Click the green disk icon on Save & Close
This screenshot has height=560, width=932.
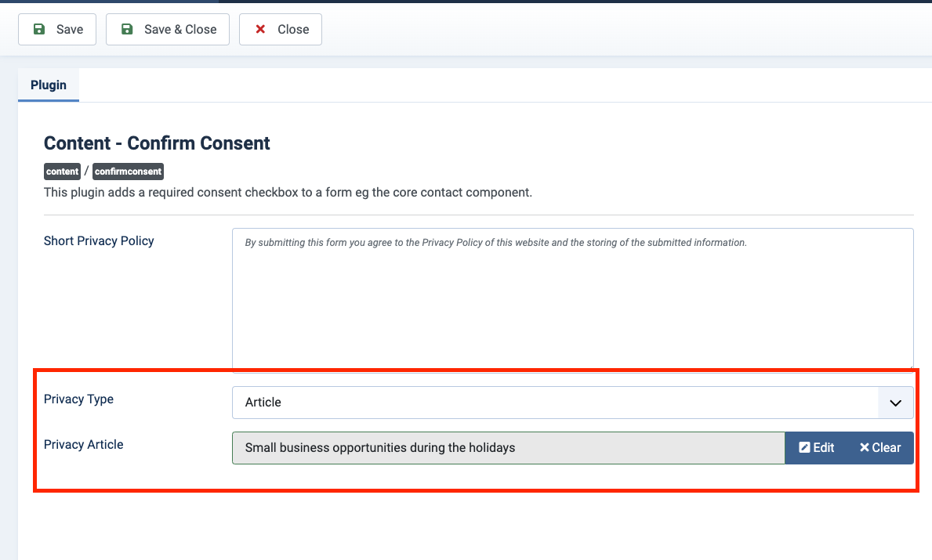pyautogui.click(x=127, y=30)
